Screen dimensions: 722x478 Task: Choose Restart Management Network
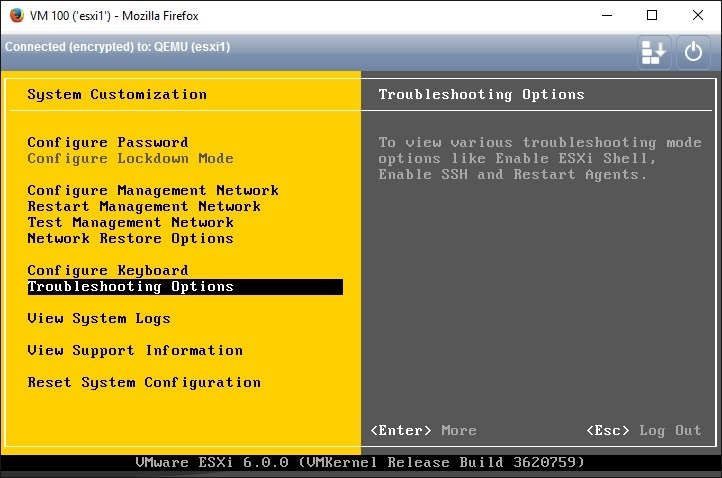coord(144,206)
